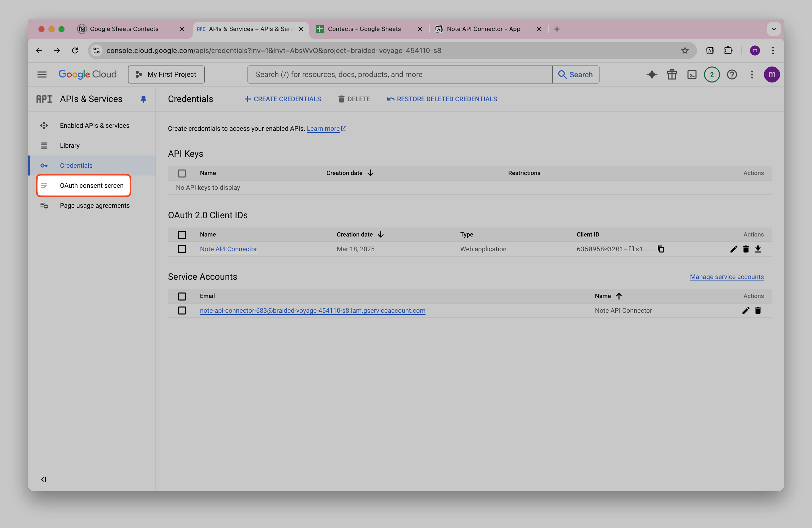Toggle creation date sort in OAuth table

click(381, 234)
